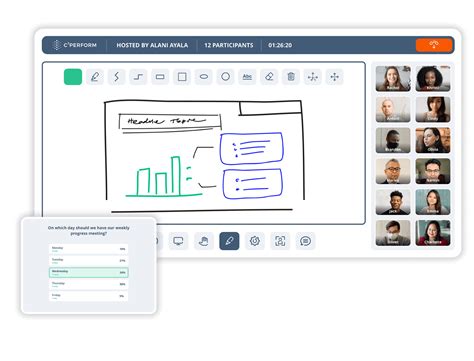The image size is (474, 361).
Task: Select the four-arrow move tool
Action: coord(334,77)
